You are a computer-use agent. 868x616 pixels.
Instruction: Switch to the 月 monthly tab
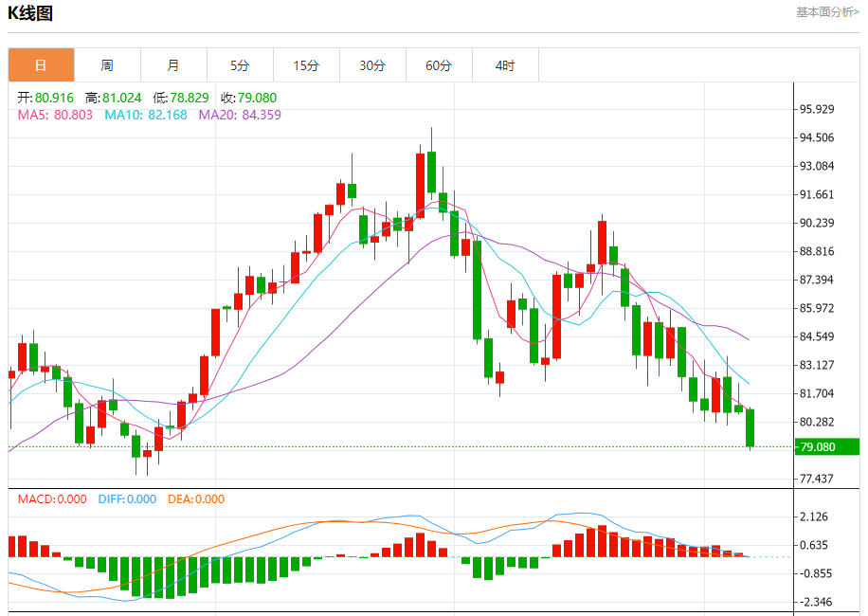(x=173, y=65)
